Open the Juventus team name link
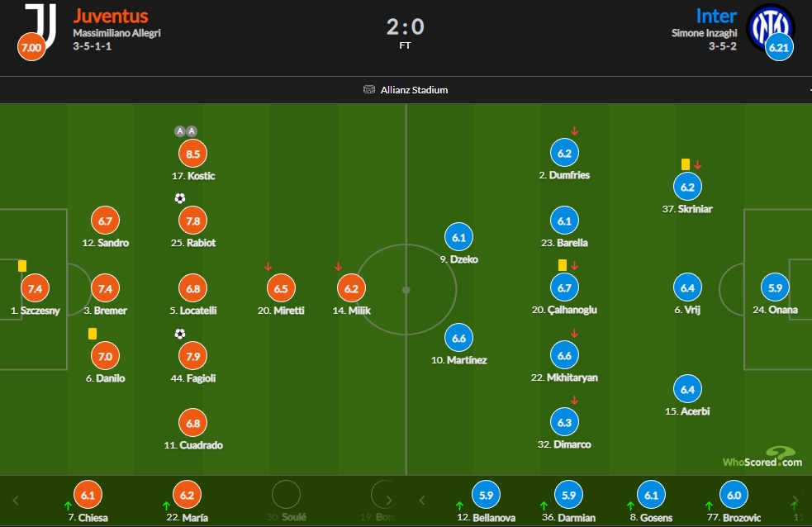This screenshot has width=812, height=527. coord(111,16)
